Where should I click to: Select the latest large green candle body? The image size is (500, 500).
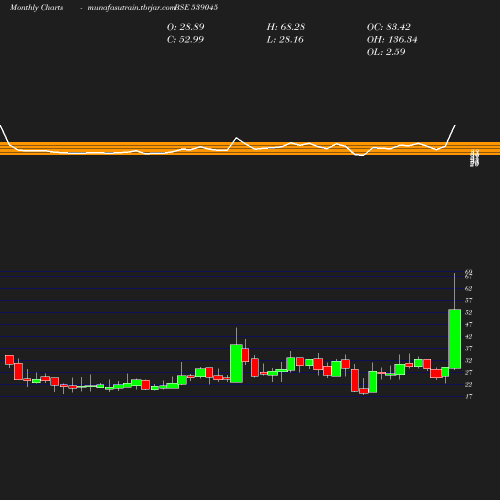[x=455, y=339]
